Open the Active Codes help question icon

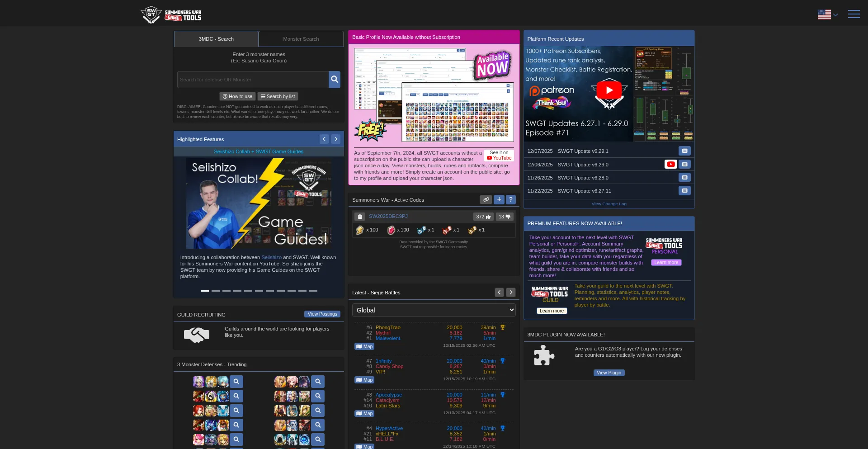click(x=510, y=199)
